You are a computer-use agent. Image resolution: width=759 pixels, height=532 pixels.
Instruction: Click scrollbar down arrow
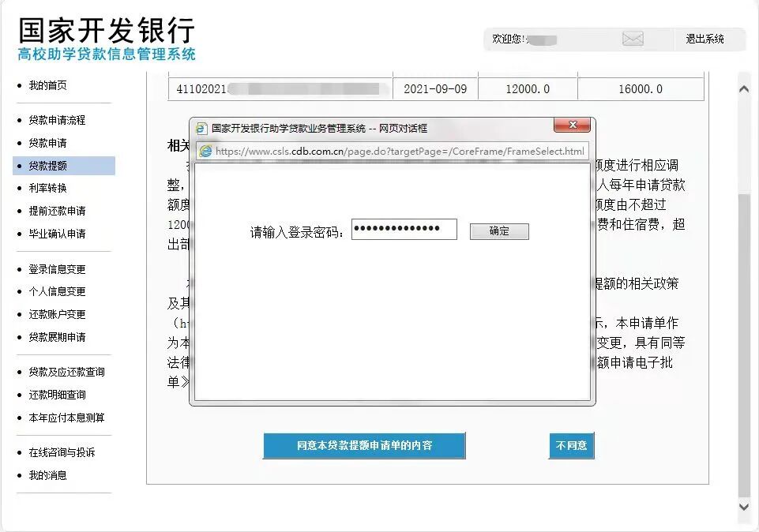pyautogui.click(x=744, y=507)
